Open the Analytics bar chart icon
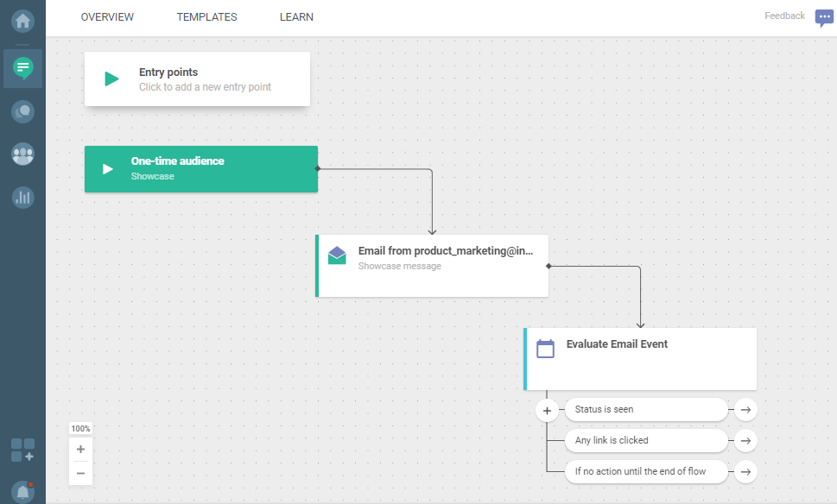 (x=22, y=198)
